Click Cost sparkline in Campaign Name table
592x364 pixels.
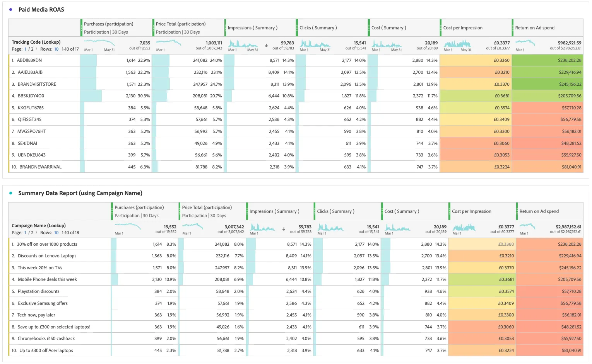pyautogui.click(x=397, y=228)
